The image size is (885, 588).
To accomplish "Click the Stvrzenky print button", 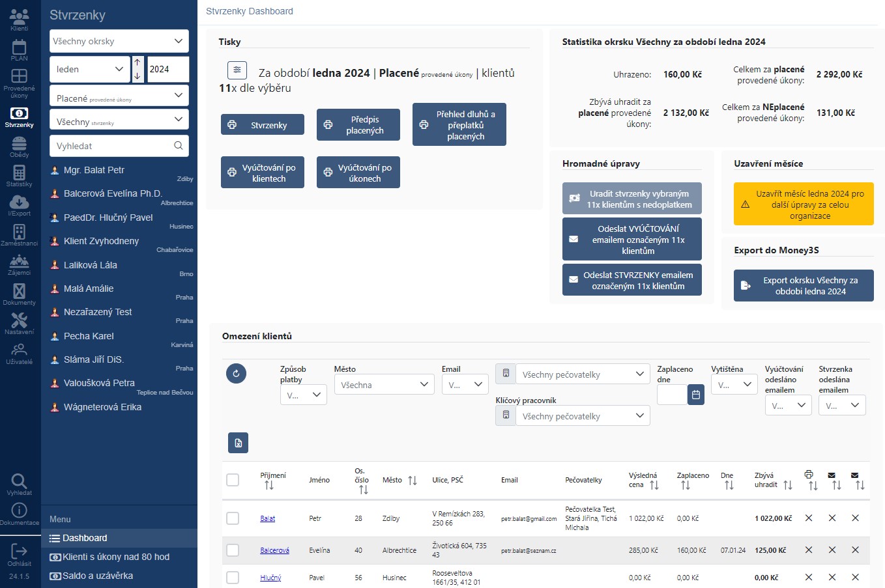I will coord(263,124).
